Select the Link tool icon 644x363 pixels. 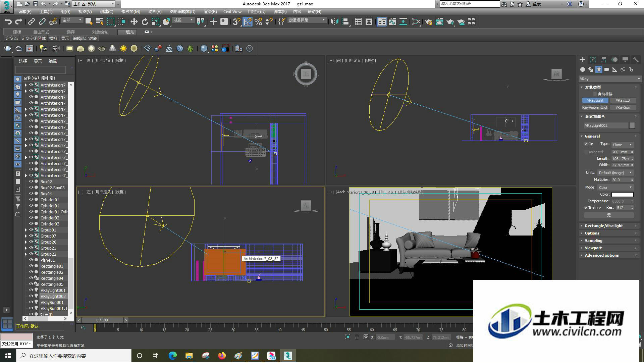pyautogui.click(x=31, y=22)
